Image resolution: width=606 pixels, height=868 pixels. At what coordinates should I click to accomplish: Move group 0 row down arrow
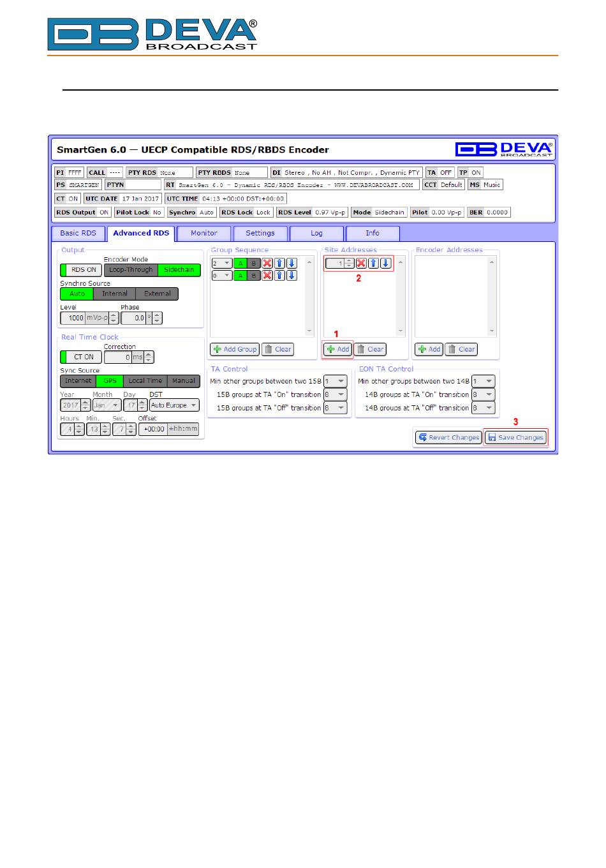[292, 276]
